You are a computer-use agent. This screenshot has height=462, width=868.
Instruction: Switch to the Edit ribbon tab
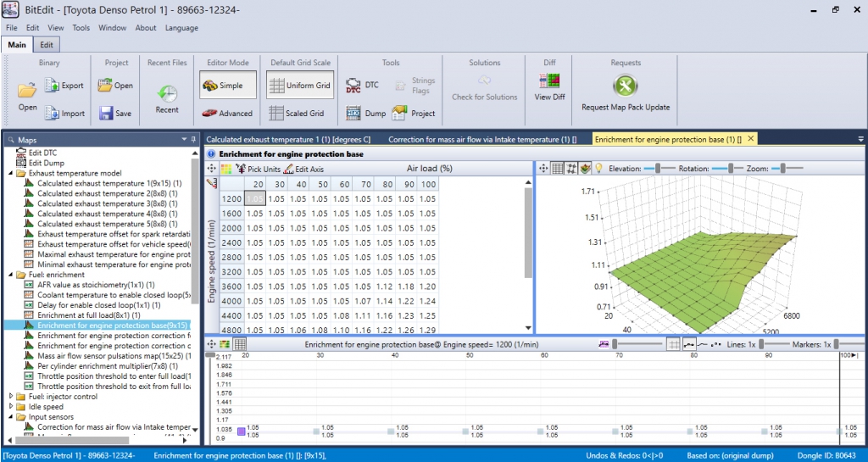(x=47, y=45)
